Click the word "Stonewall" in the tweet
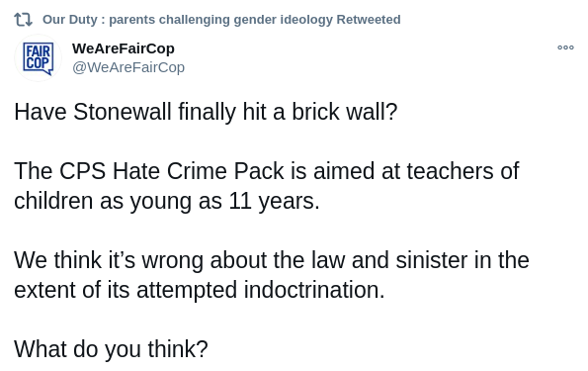 [122, 112]
